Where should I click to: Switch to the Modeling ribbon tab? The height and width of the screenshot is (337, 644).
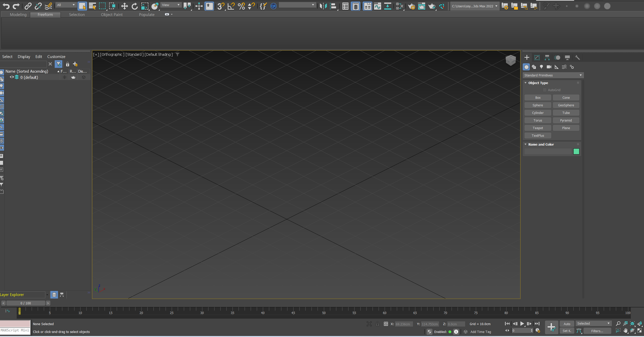[x=18, y=14]
